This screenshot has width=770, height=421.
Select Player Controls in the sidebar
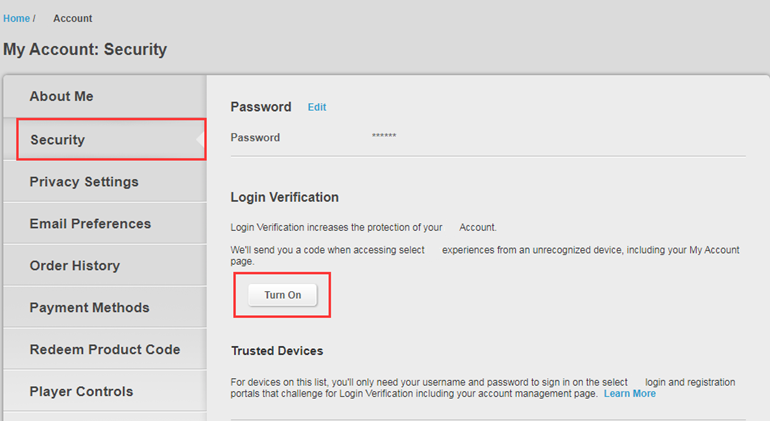[x=81, y=392]
